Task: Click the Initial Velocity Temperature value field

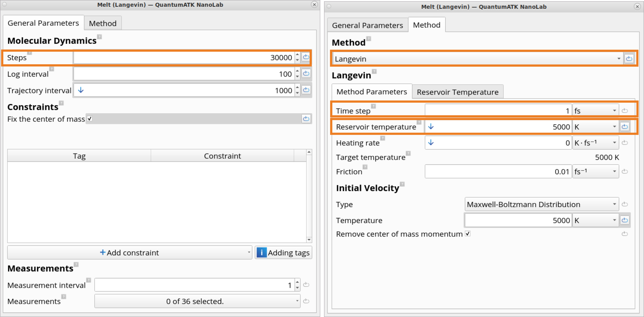Action: click(518, 220)
